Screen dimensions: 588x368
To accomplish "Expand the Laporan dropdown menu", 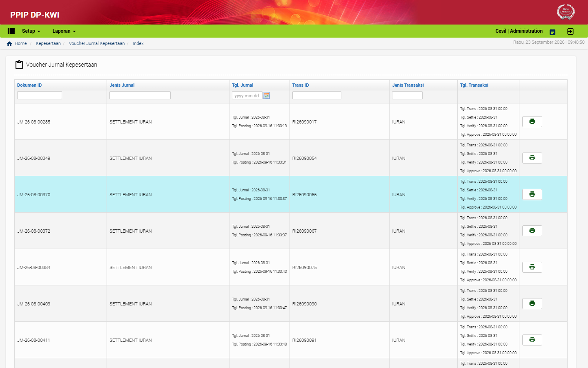I will (64, 31).
